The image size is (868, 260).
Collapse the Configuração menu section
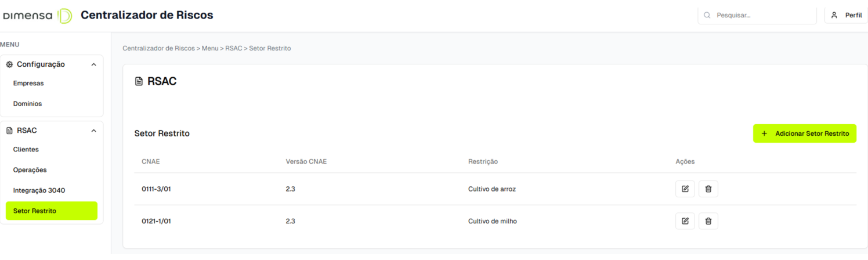pos(94,64)
